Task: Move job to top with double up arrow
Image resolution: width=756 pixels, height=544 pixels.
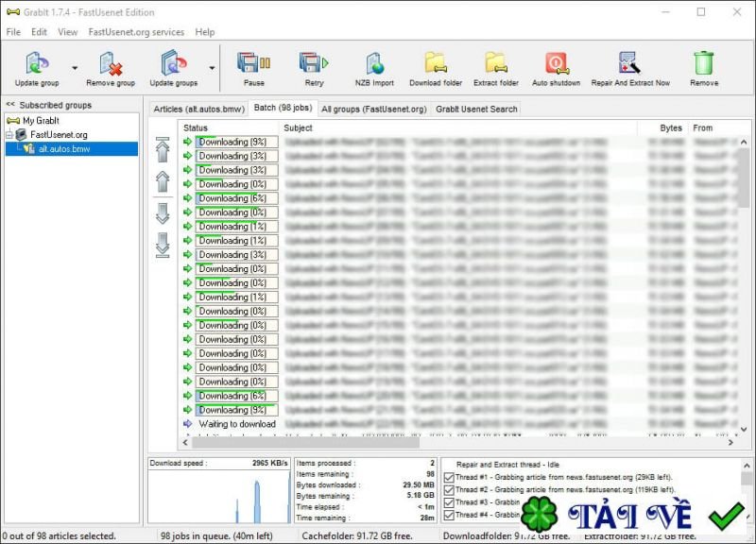Action: pos(163,149)
